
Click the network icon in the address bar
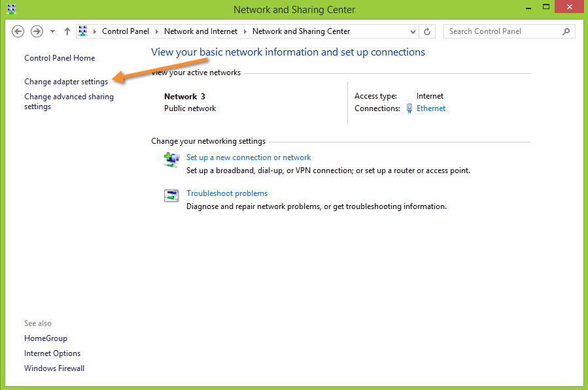(82, 31)
